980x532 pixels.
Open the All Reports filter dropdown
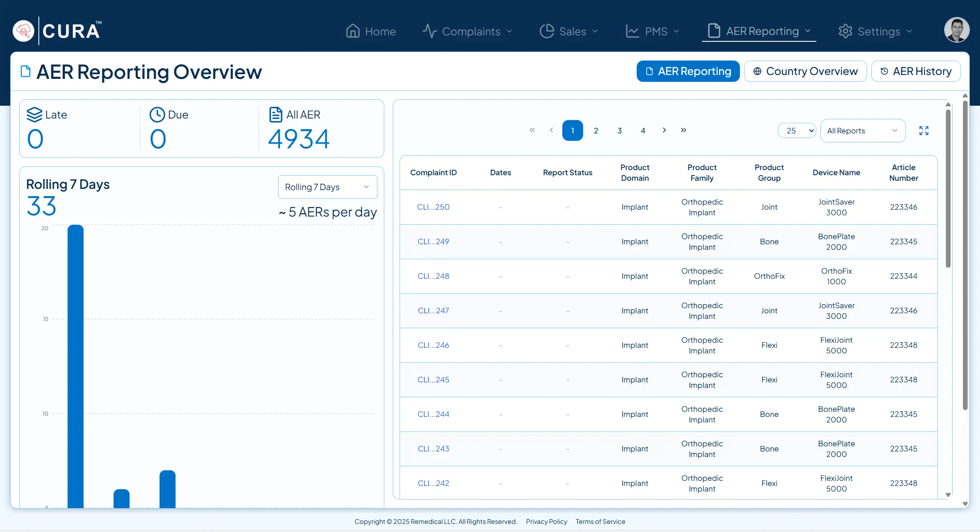862,131
